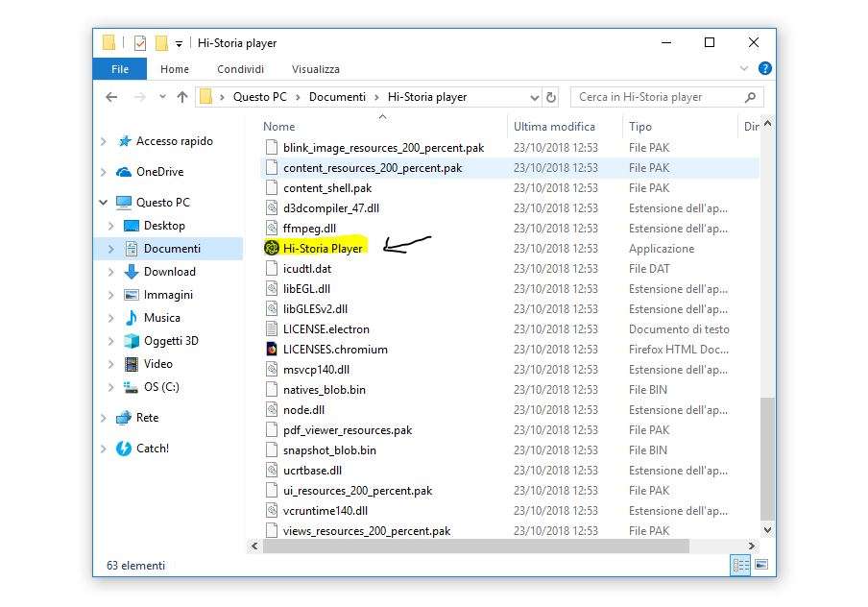Switch to large icons view button
868x607 pixels.
[x=761, y=565]
